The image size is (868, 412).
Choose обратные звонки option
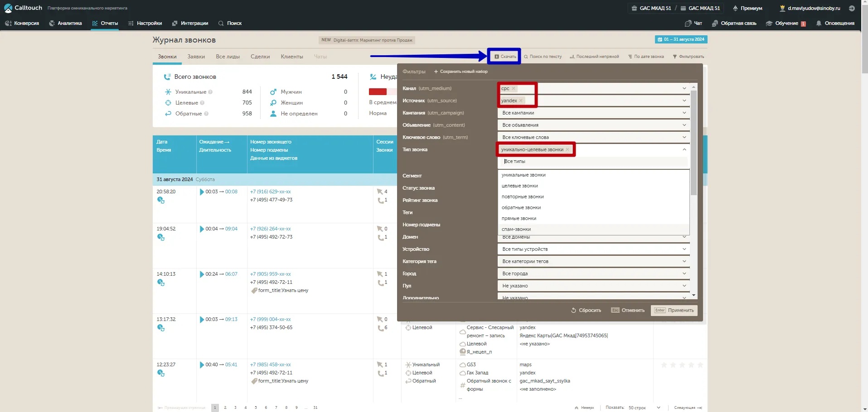(521, 207)
